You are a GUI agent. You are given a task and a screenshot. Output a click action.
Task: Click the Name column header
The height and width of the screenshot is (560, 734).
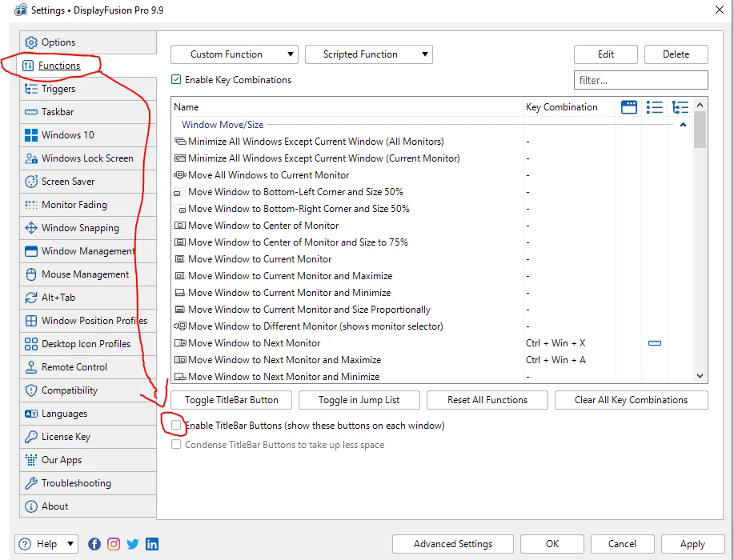tap(347, 107)
